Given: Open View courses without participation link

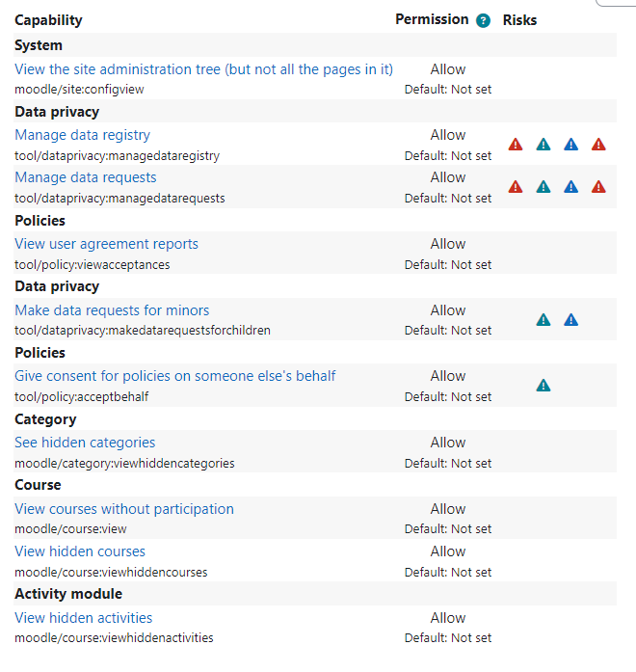Looking at the screenshot, I should point(124,509).
